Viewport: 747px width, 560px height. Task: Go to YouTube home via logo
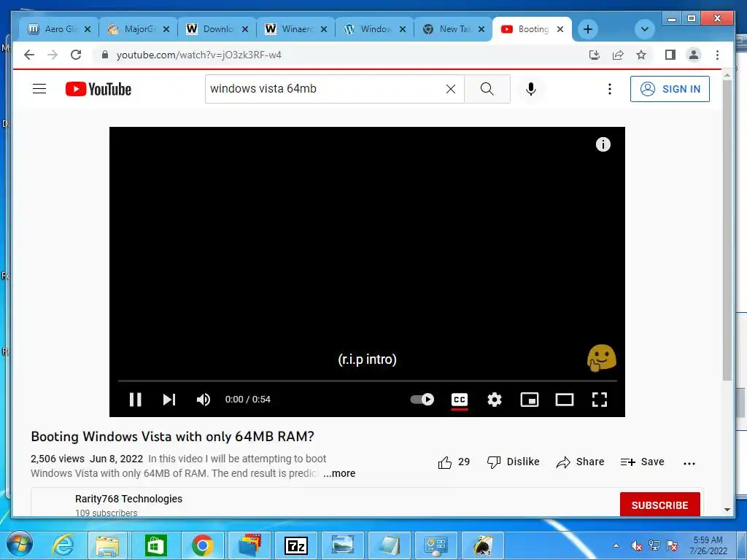pos(98,89)
